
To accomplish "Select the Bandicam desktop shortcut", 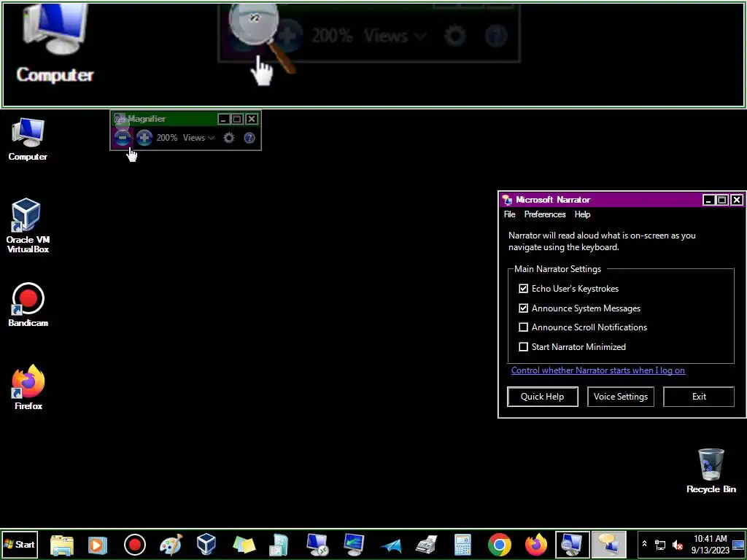I will click(x=28, y=305).
